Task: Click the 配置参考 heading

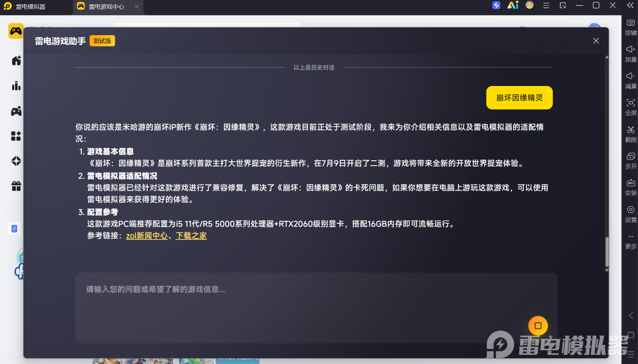Action: 103,212
